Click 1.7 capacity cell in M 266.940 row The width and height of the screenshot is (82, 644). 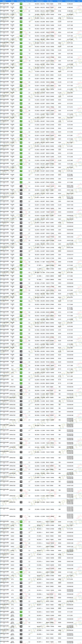[29, 8]
